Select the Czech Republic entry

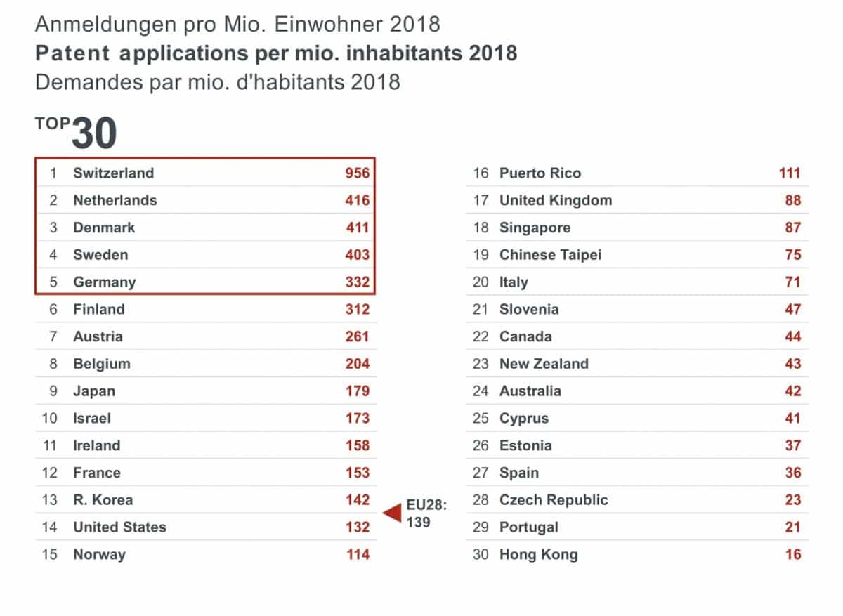click(x=553, y=500)
